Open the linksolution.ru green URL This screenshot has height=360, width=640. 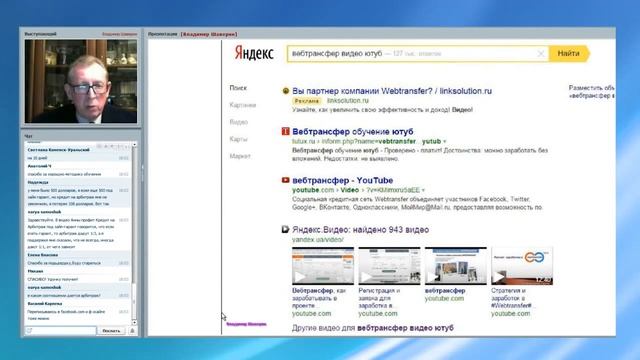[347, 100]
